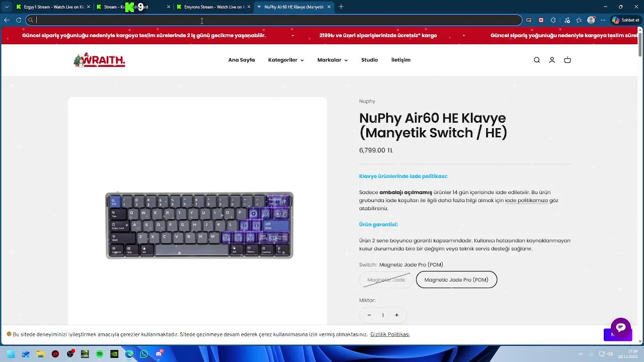
Task: Select the Magnetic Jade Pro (POM) switch
Action: click(456, 280)
